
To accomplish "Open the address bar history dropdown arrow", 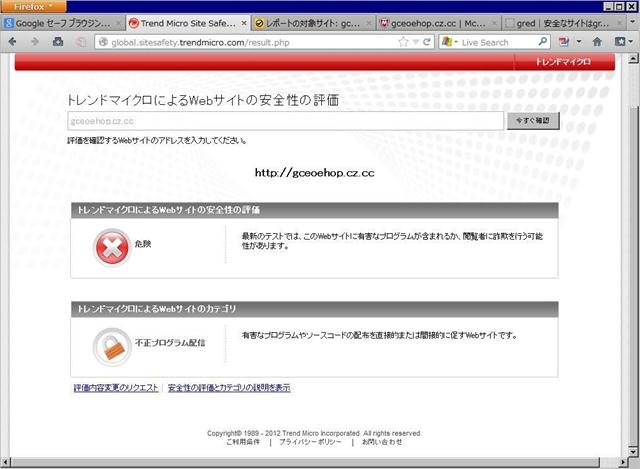I will 416,42.
